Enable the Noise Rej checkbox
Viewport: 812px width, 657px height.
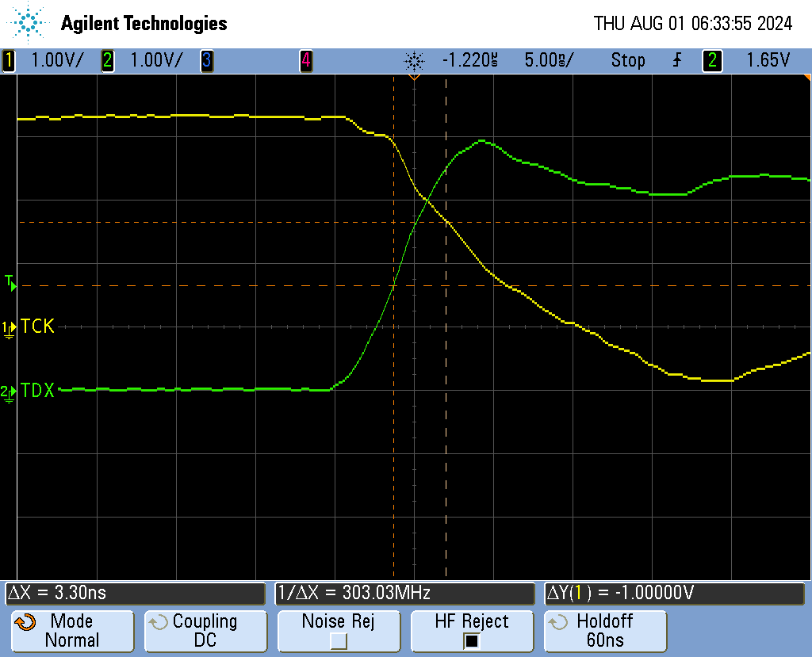pos(339,641)
